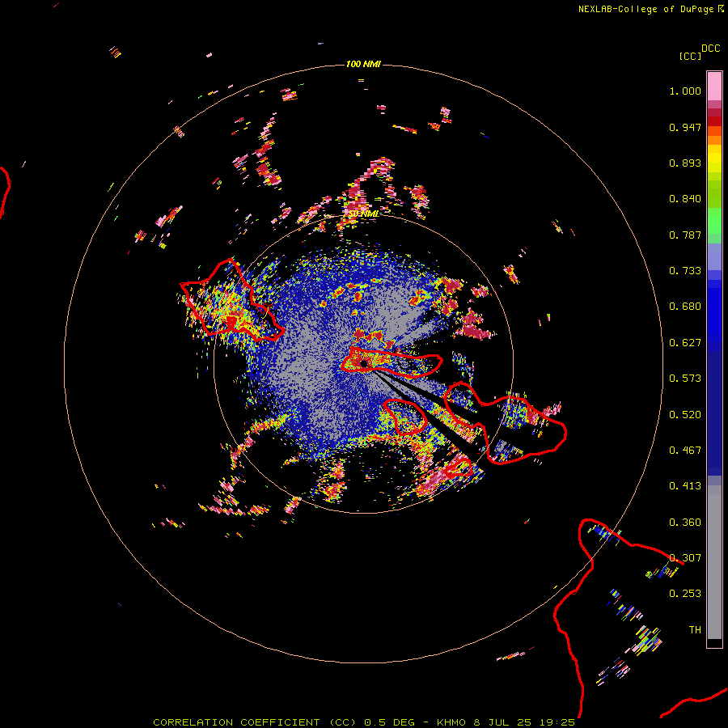728x728 pixels.
Task: Click the bright green color bar segment near 0.800
Action: 714,221
